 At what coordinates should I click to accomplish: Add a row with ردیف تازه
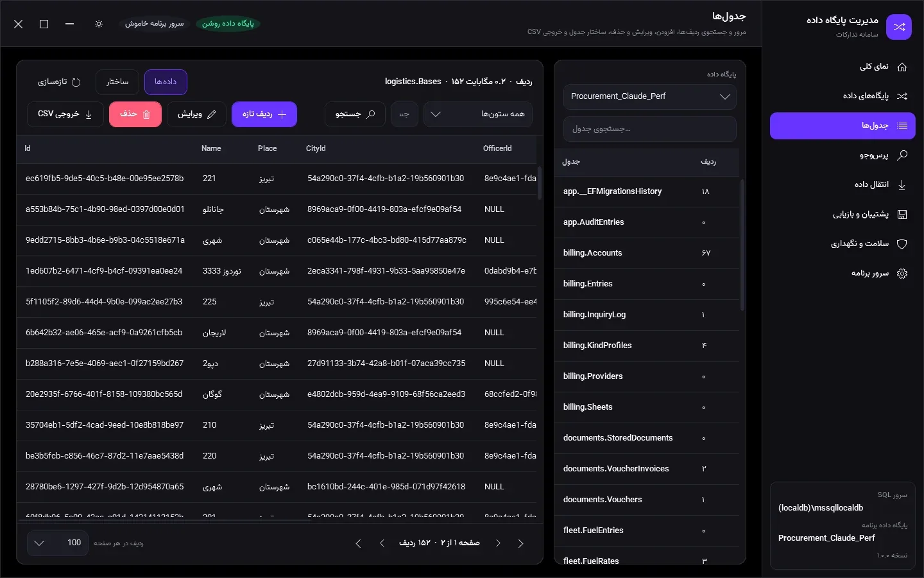click(x=264, y=114)
